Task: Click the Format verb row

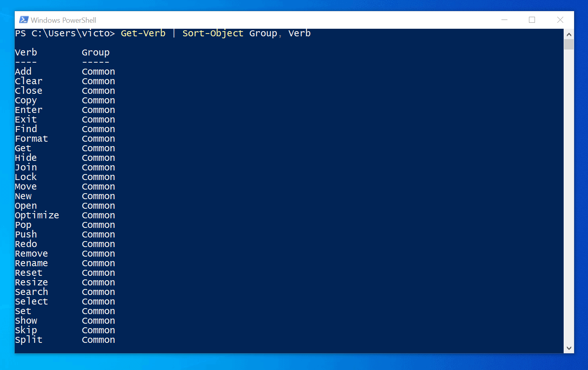Action: [65, 139]
